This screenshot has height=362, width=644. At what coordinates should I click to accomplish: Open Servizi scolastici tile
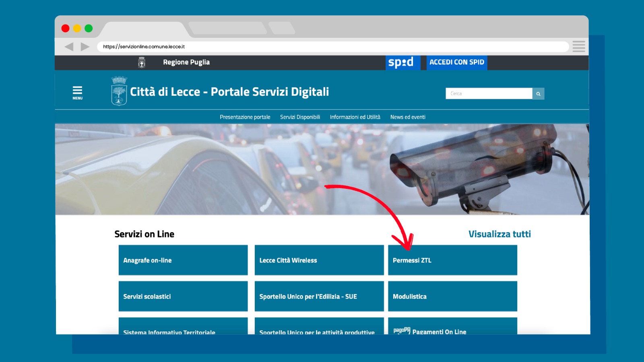183,296
